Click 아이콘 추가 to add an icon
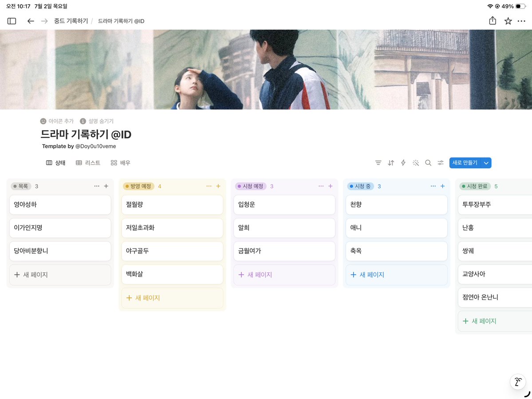 (57, 121)
